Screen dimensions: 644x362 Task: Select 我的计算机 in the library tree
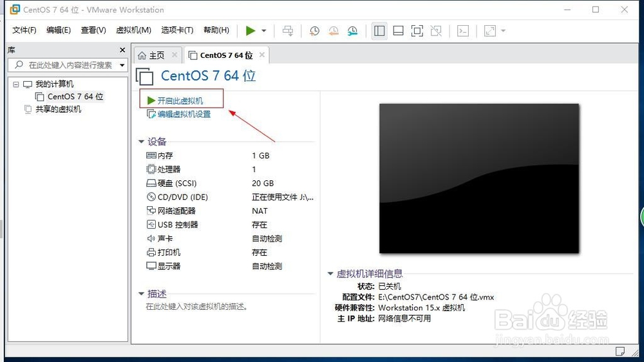(54, 84)
